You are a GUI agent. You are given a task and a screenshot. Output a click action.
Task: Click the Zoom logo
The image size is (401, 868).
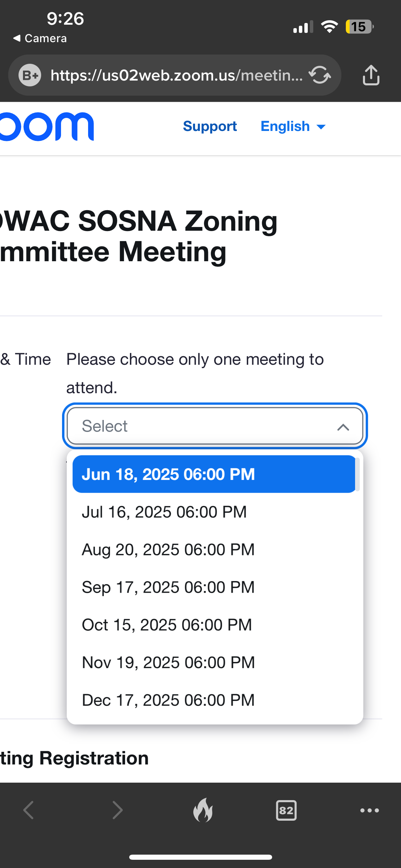pyautogui.click(x=47, y=126)
